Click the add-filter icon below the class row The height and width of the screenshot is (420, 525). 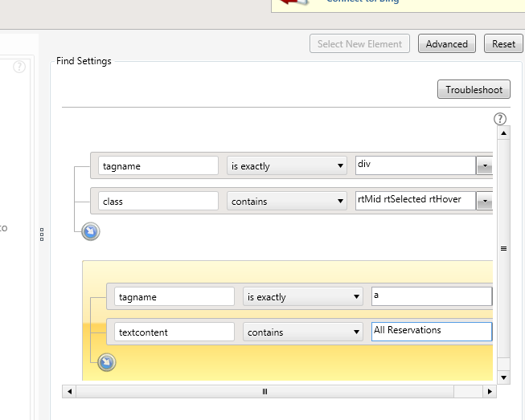[x=91, y=232]
